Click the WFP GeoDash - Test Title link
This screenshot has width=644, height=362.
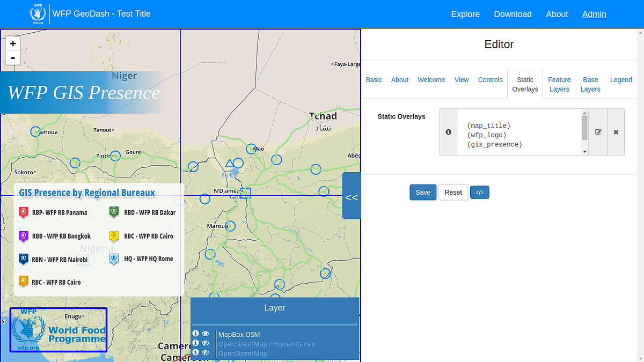pos(101,14)
